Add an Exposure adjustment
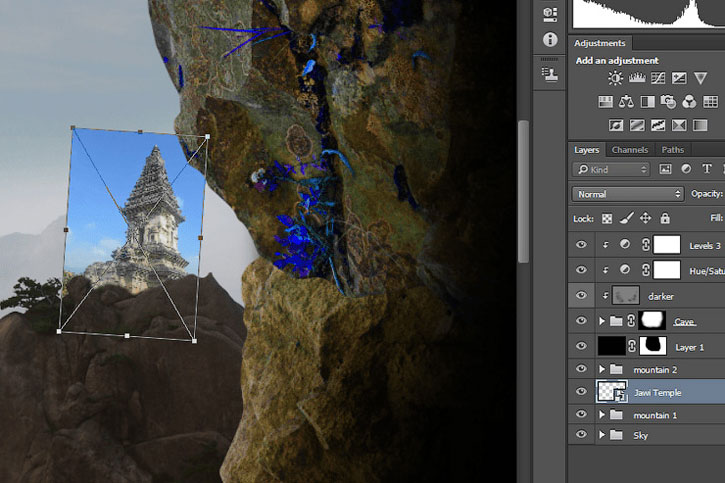 pos(679,78)
